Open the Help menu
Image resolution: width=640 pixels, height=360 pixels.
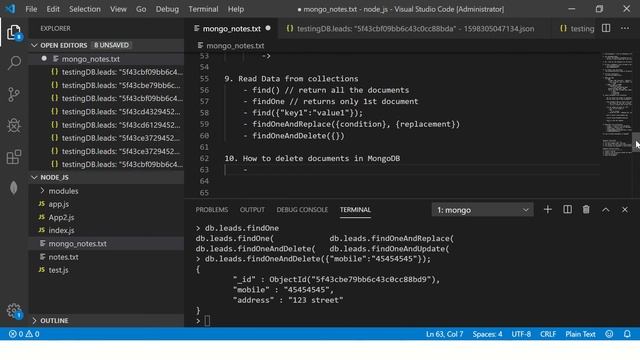coord(236,9)
